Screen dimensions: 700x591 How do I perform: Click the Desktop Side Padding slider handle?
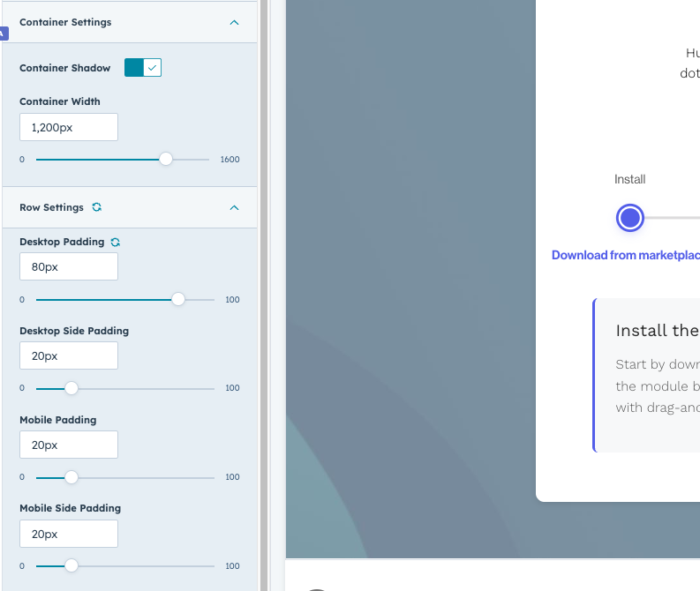(x=72, y=388)
